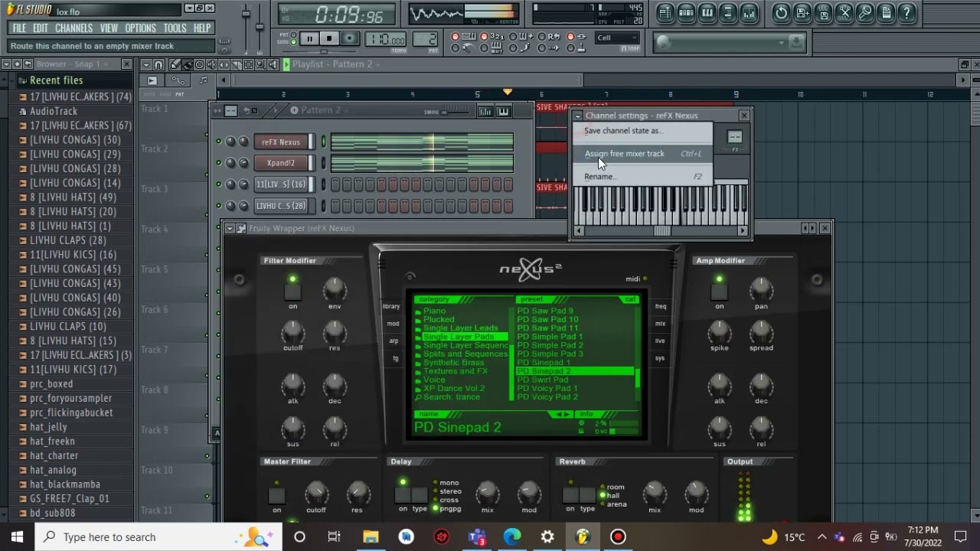Open the FILE menu
The image size is (980, 551).
[19, 28]
